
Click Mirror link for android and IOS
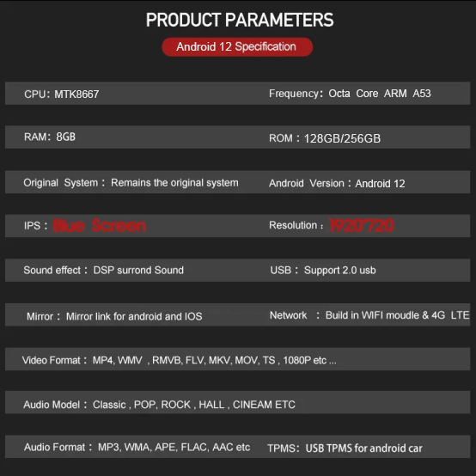click(114, 316)
